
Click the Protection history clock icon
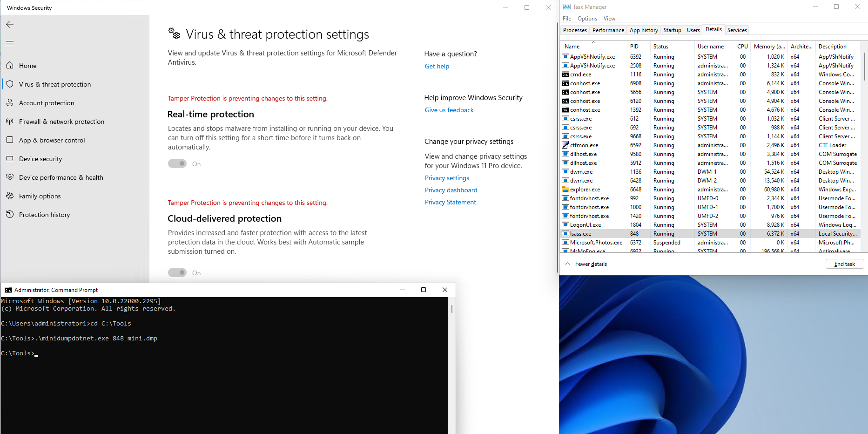[10, 214]
